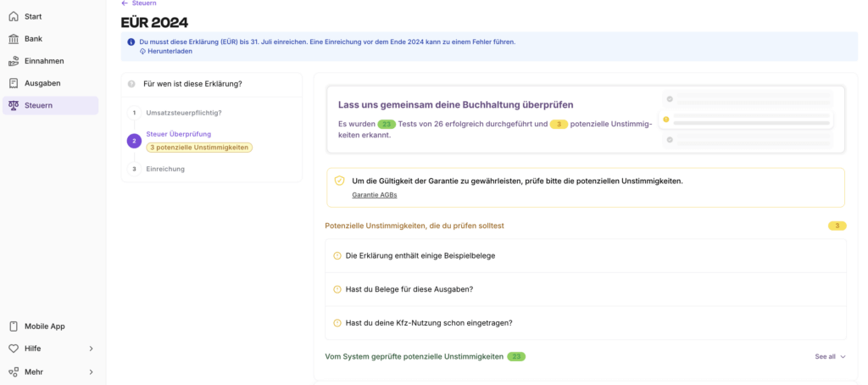Select the Einnahmen hand-coin icon
868x385 pixels.
14,61
